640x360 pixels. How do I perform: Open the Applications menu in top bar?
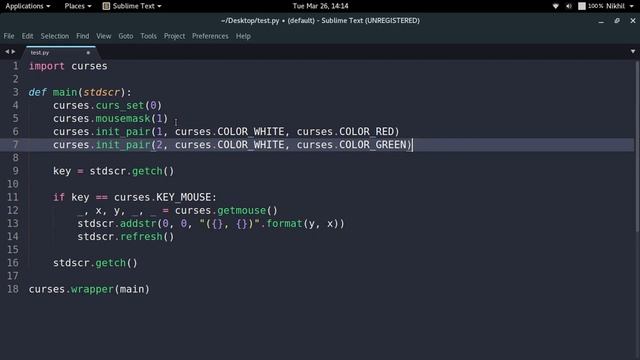pyautogui.click(x=28, y=6)
